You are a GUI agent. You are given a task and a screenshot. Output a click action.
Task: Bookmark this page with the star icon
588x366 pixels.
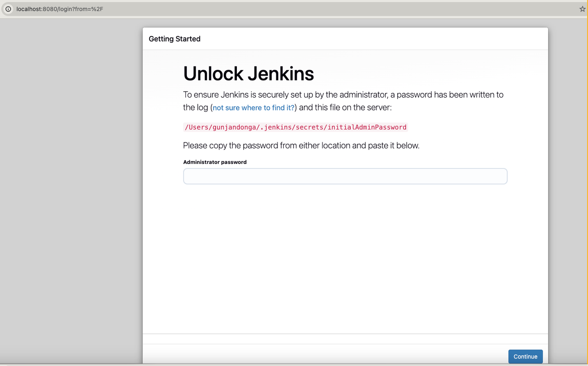point(583,9)
